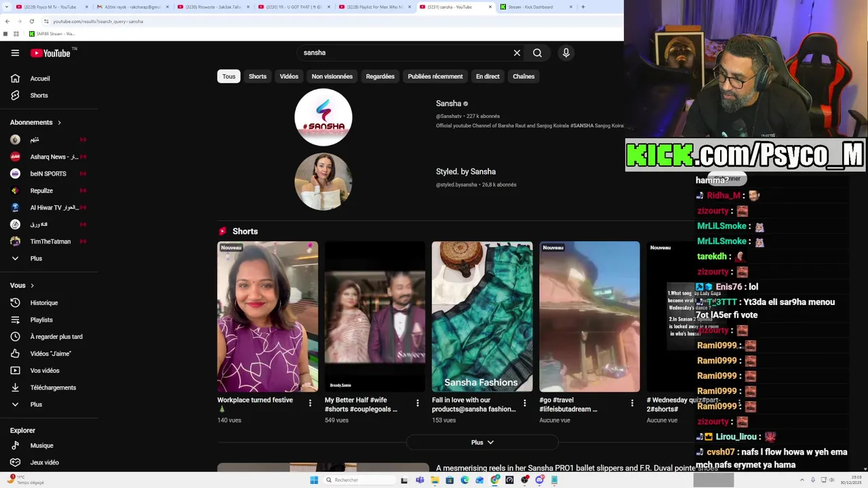
Task: Switch to Stream - Kick Dashboard tab
Action: coord(536,7)
